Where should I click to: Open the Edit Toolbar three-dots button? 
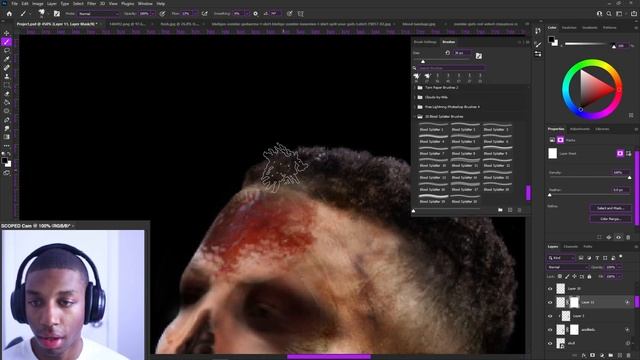[x=7, y=146]
